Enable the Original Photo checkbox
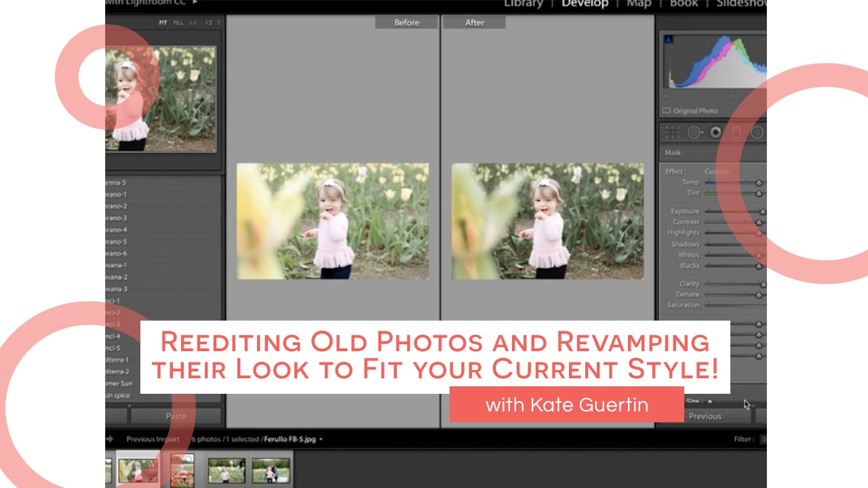The image size is (868, 488). pos(667,110)
